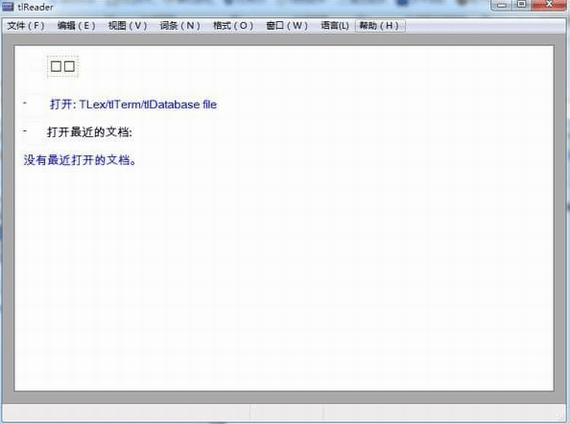Click the 打开最近的文档 heading text

coord(89,132)
